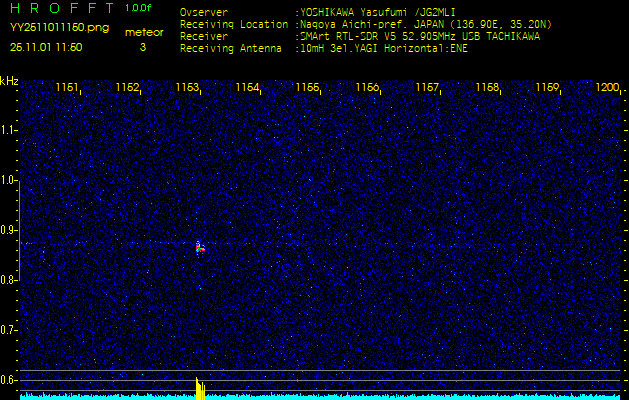This screenshot has width=629, height=400.
Task: Click the HROFFT title text
Action: tap(62, 8)
